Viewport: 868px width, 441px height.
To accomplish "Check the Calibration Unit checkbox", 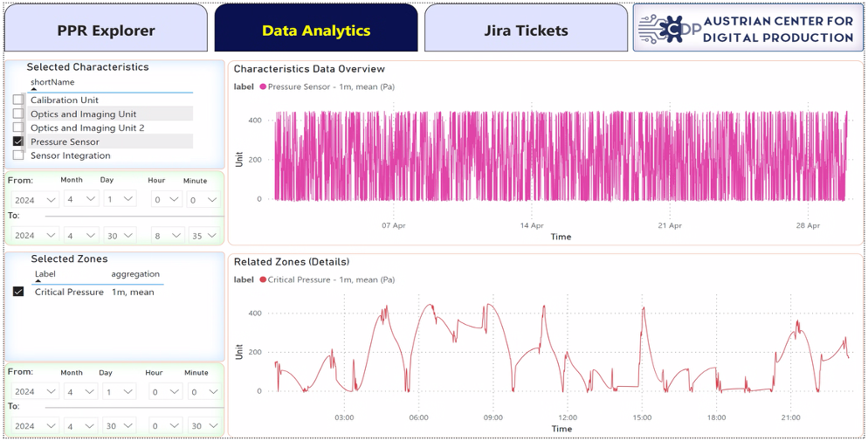I will (x=18, y=100).
